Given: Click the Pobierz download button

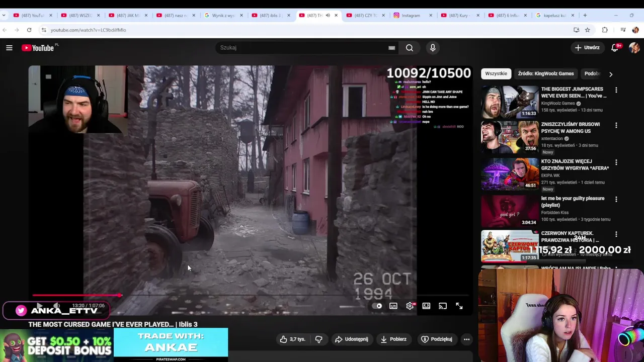Looking at the screenshot, I should 393,339.
